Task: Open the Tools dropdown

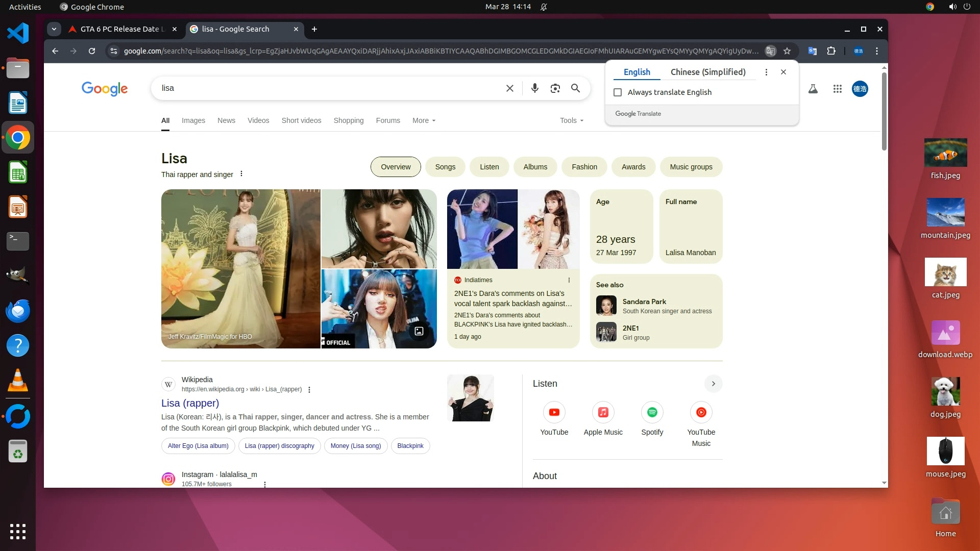Action: pos(571,120)
